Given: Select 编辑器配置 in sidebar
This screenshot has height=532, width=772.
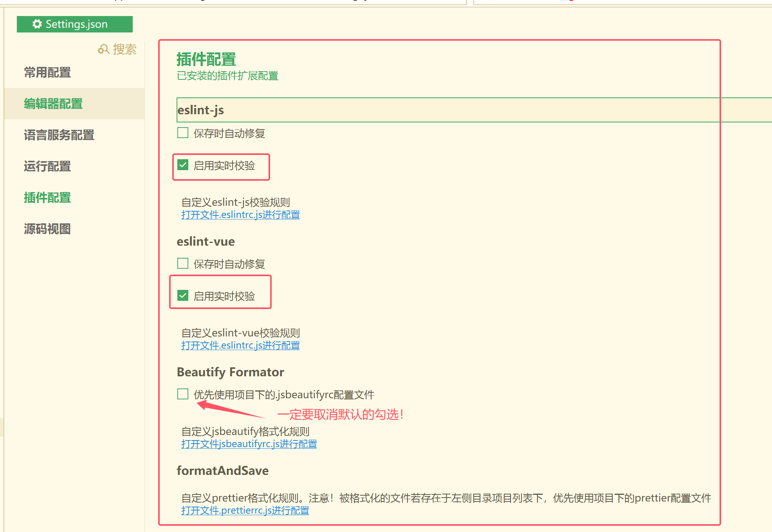Looking at the screenshot, I should [53, 104].
